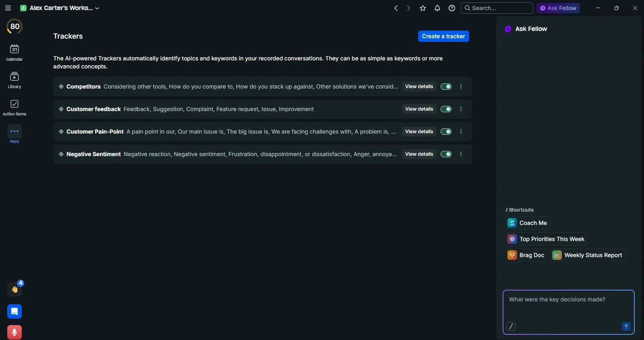
Task: Click the Competitors tracker name
Action: [x=83, y=87]
